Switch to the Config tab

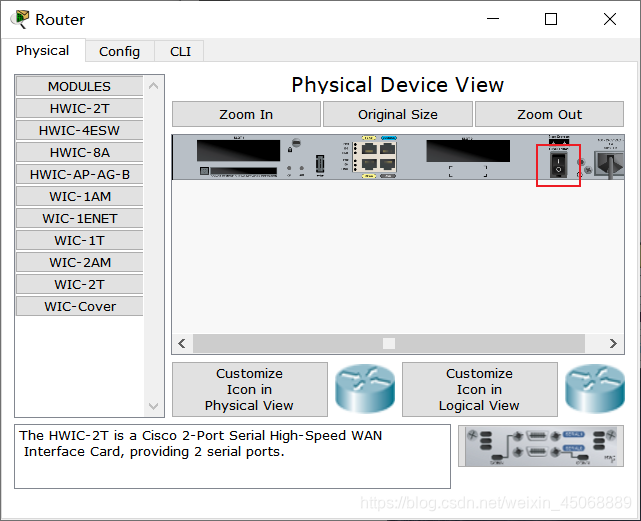point(119,52)
